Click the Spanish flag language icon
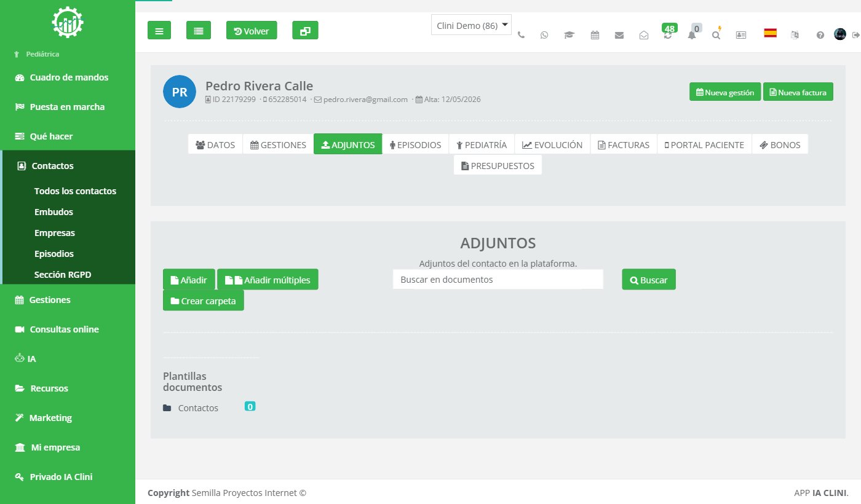The width and height of the screenshot is (861, 504). (x=770, y=33)
